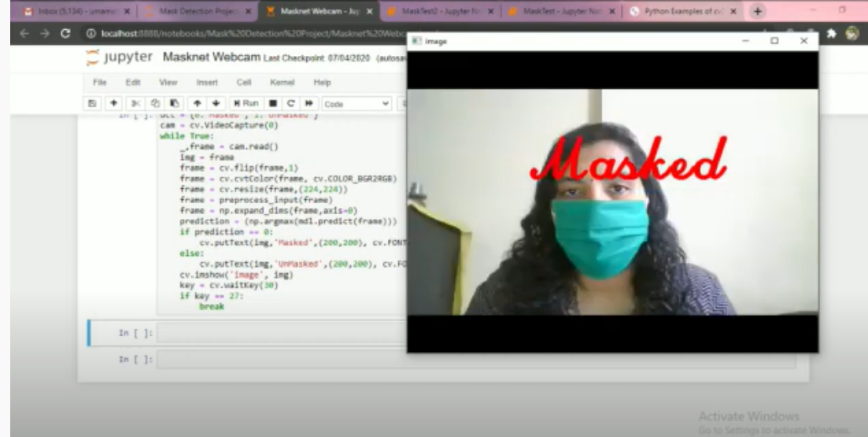Switch to the Inbox Gmail tab

[76, 11]
